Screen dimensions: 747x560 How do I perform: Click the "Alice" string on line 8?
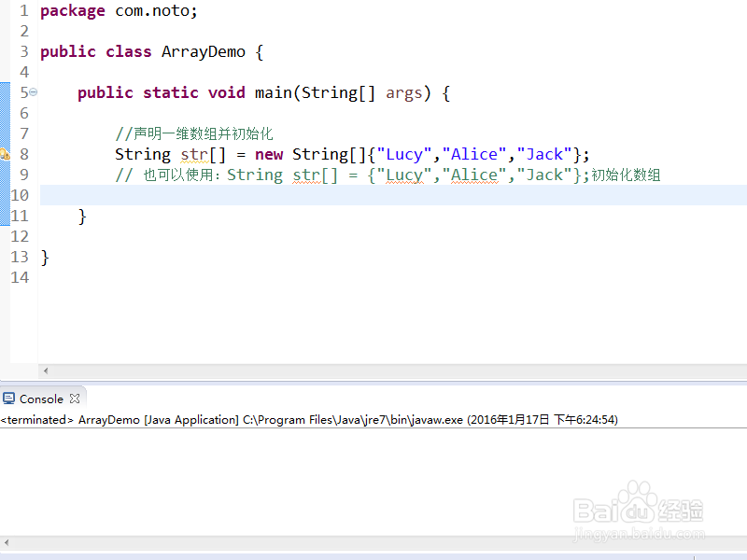pos(474,154)
